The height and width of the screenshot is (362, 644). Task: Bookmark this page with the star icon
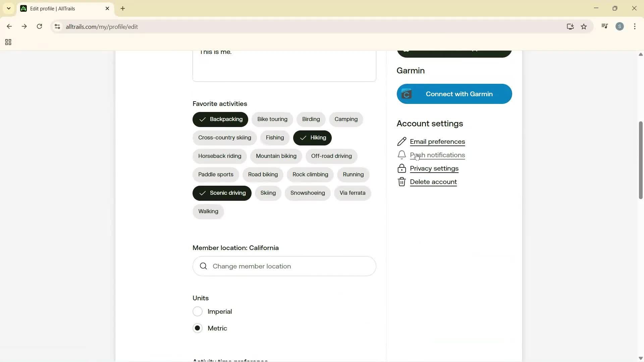[x=584, y=26]
